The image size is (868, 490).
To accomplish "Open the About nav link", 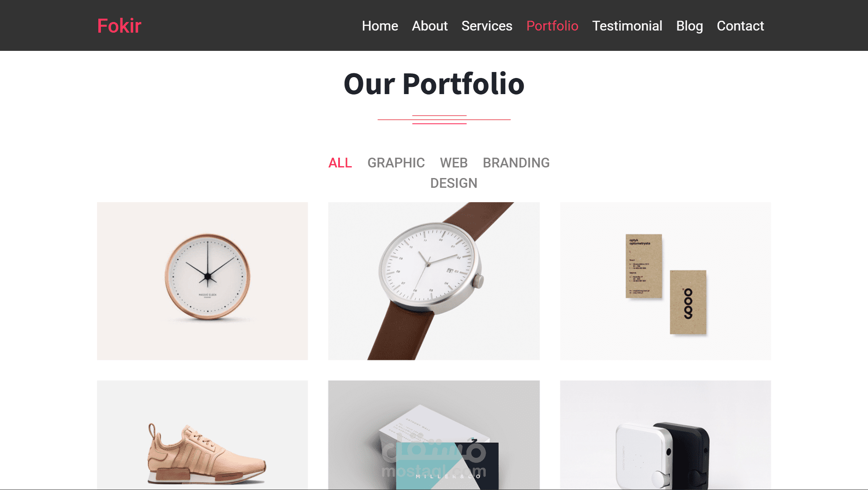I will point(430,26).
